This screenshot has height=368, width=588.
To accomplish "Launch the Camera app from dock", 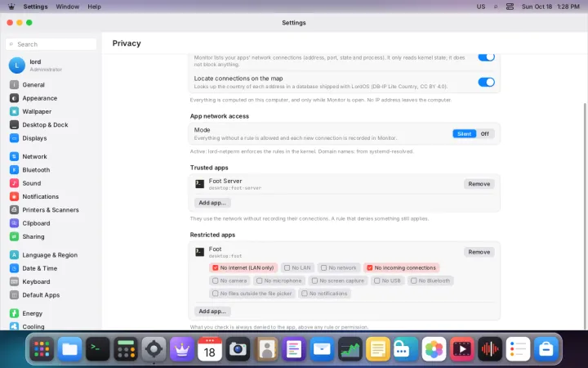I will tap(238, 349).
